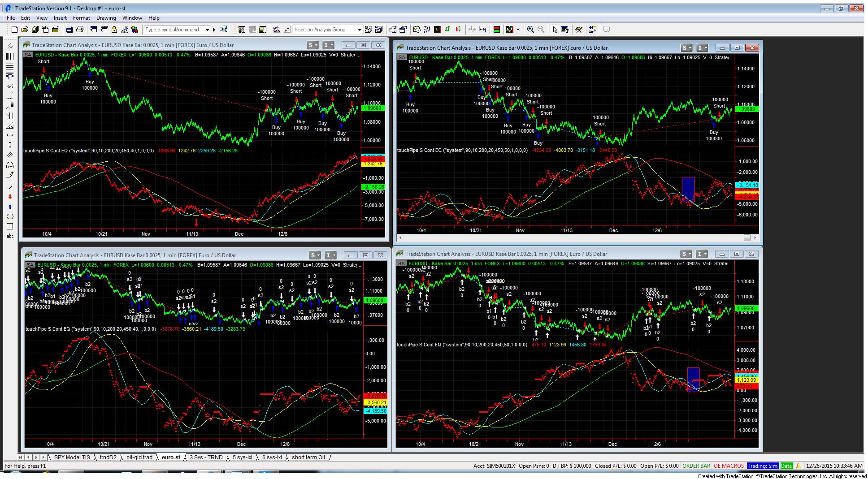Open I dropdown in top-right chart window
The height and width of the screenshot is (479, 868).
[x=703, y=47]
